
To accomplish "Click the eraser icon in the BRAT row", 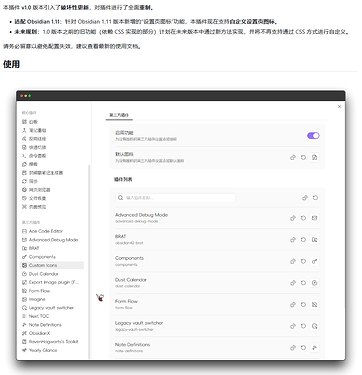I will pyautogui.click(x=293, y=240).
